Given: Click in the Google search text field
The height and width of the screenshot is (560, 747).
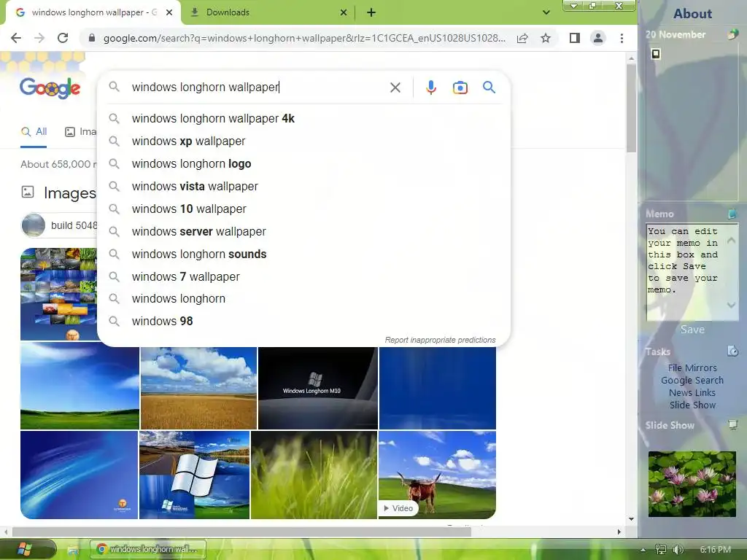Looking at the screenshot, I should (258, 87).
